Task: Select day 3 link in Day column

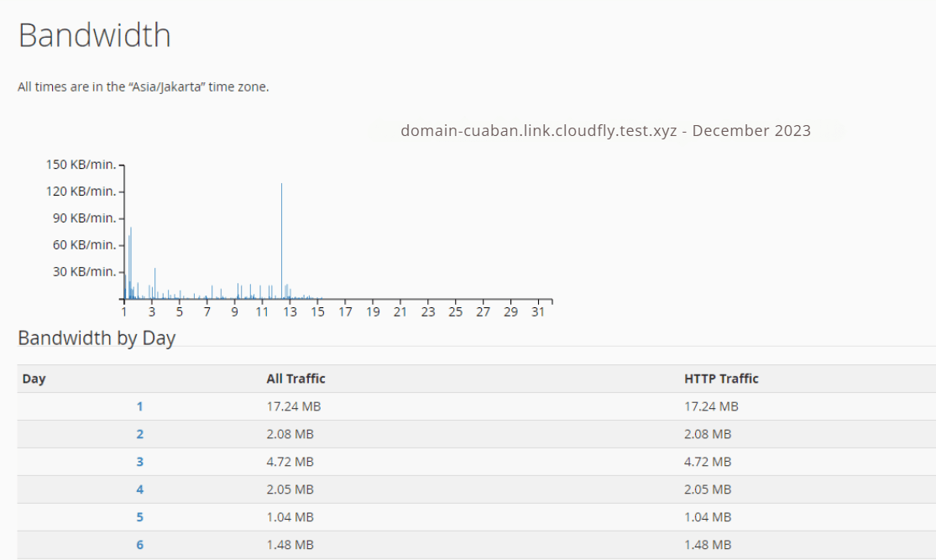Action: (x=139, y=462)
